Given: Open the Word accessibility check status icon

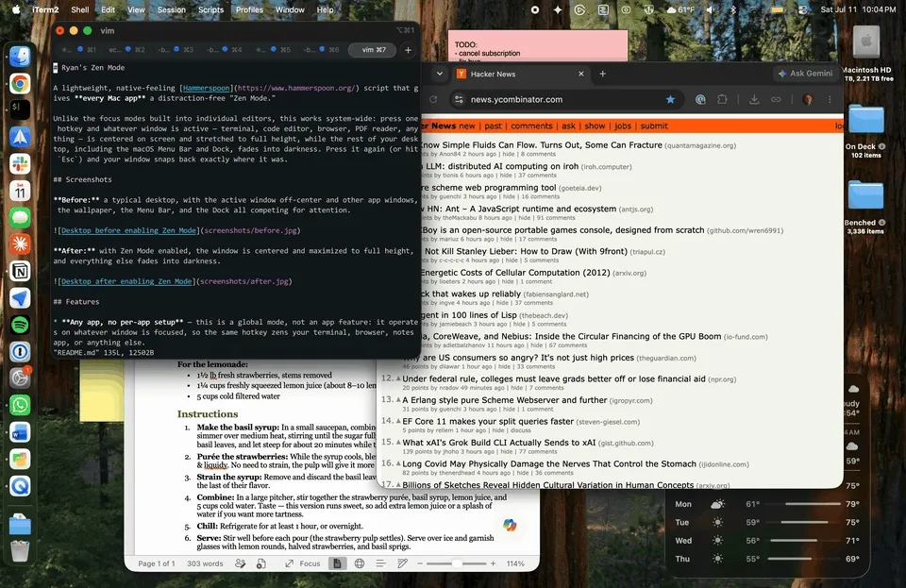Looking at the screenshot, I should (x=261, y=563).
